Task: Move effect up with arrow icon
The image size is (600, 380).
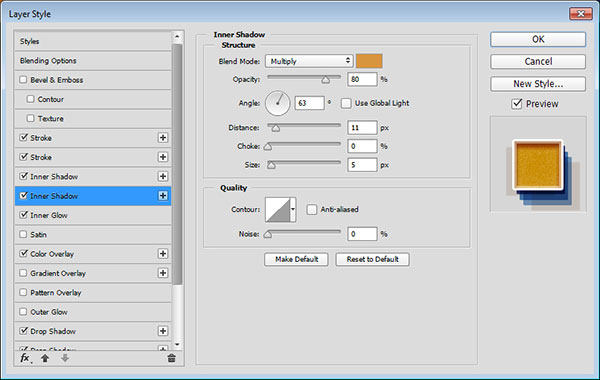Action: 45,358
